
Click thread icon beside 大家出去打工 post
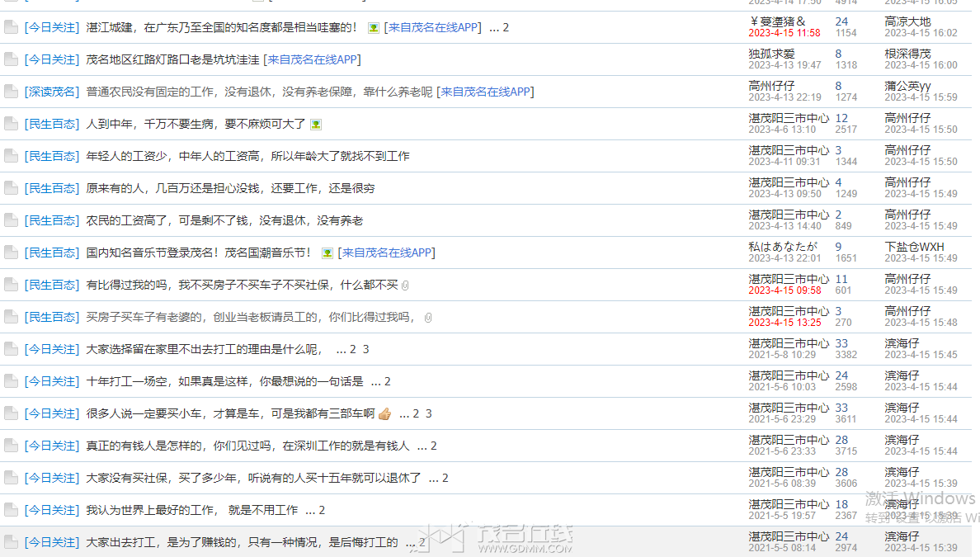pos(11,542)
